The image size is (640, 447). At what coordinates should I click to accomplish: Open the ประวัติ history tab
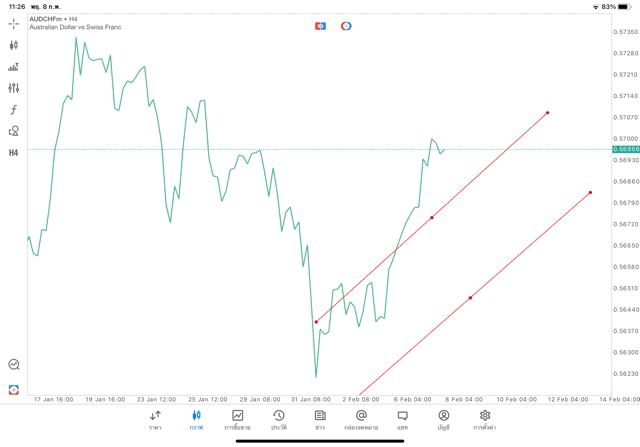[x=278, y=420]
